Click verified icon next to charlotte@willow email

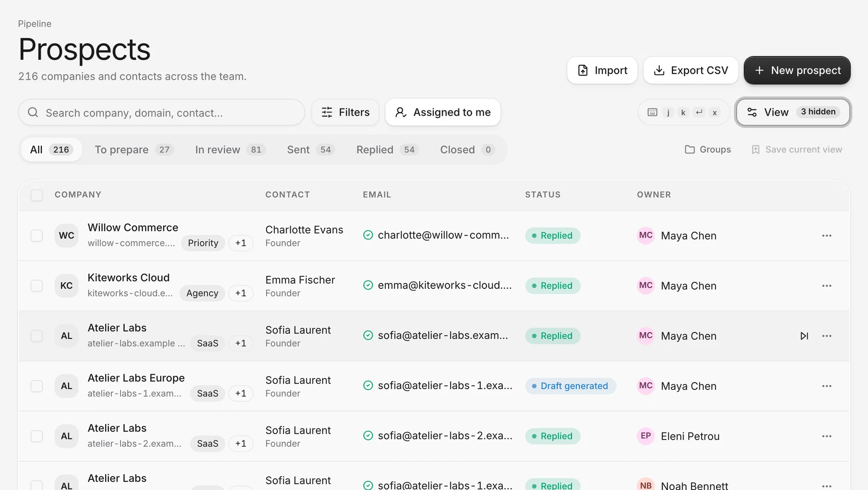coord(368,235)
